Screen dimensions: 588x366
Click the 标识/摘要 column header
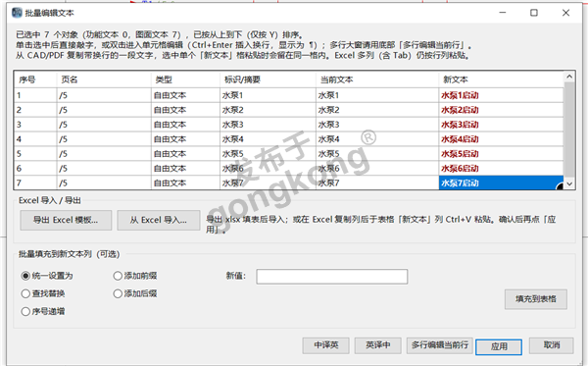[268, 79]
